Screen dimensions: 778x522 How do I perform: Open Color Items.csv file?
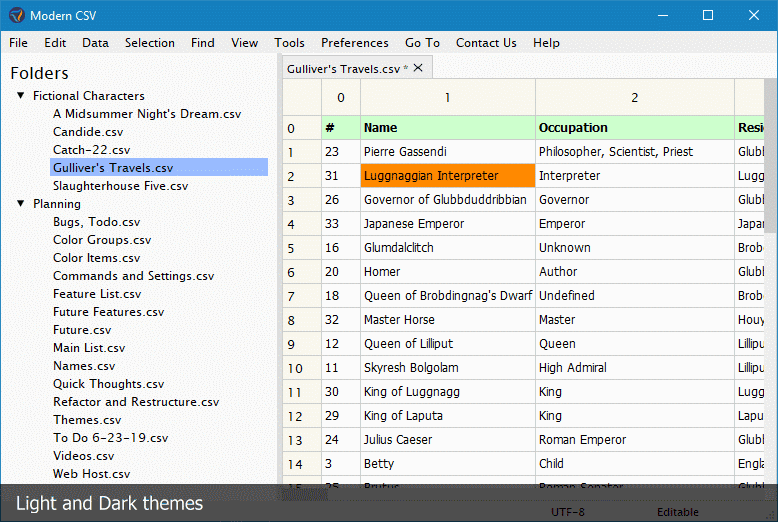(x=96, y=258)
